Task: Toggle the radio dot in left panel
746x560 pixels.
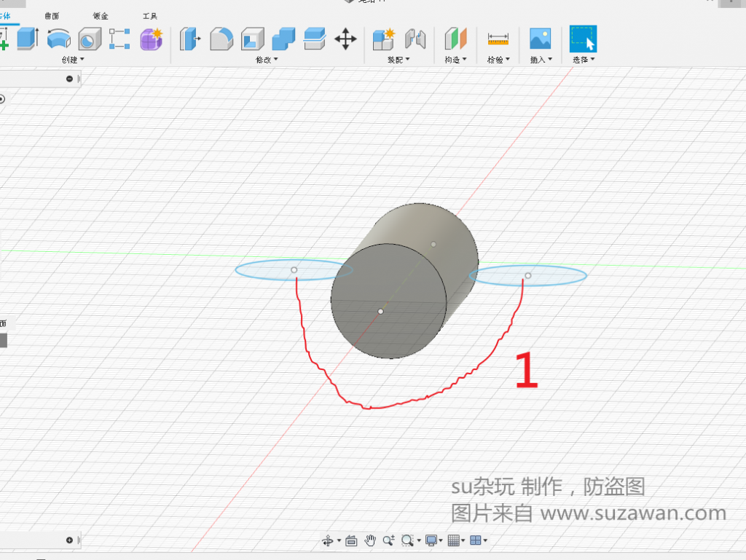Action: coord(2,99)
